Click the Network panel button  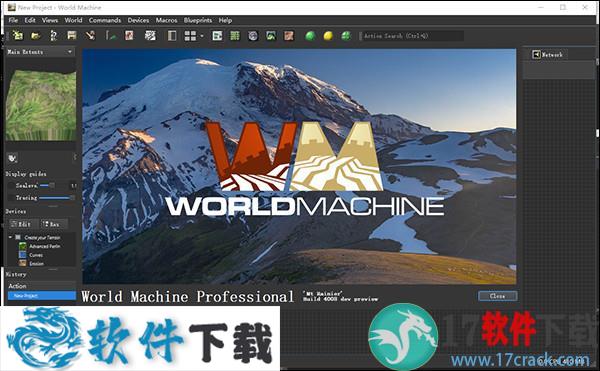(548, 55)
